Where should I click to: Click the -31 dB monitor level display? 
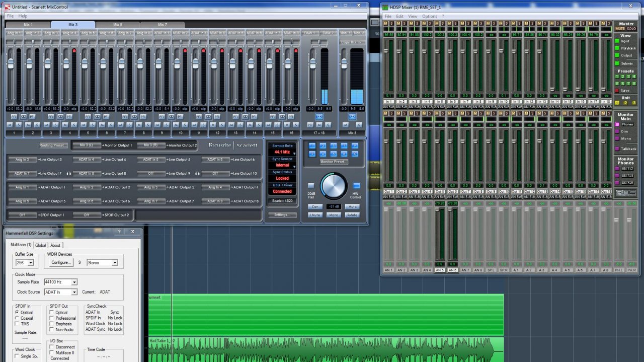point(334,207)
